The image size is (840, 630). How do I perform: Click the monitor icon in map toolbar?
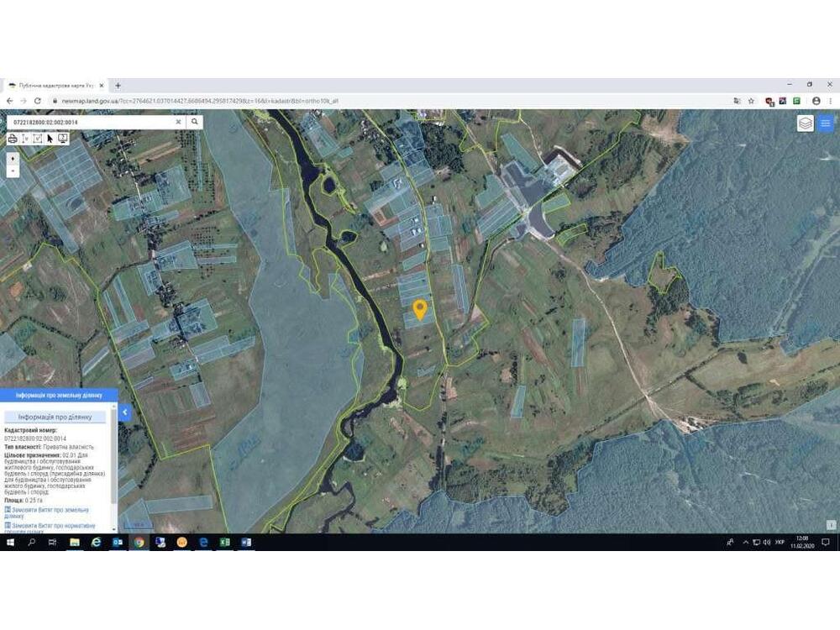point(63,139)
